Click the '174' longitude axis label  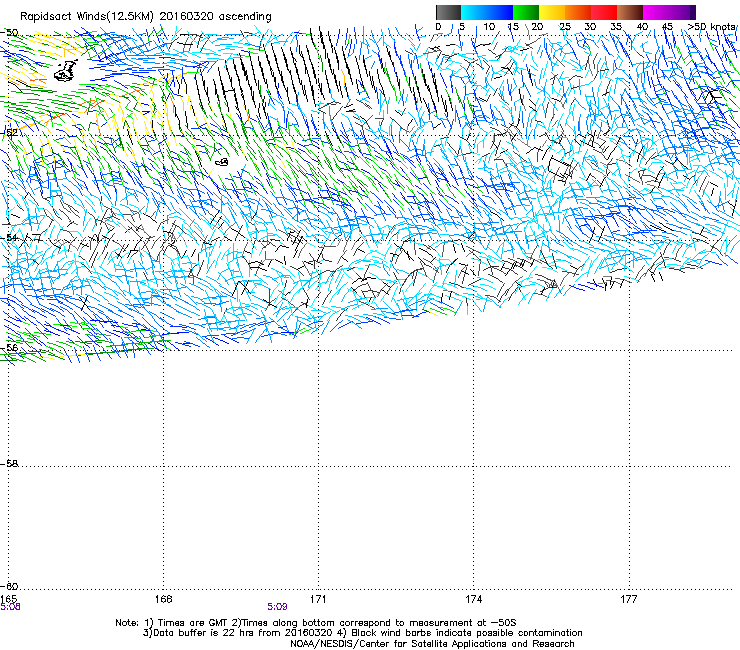click(x=473, y=599)
